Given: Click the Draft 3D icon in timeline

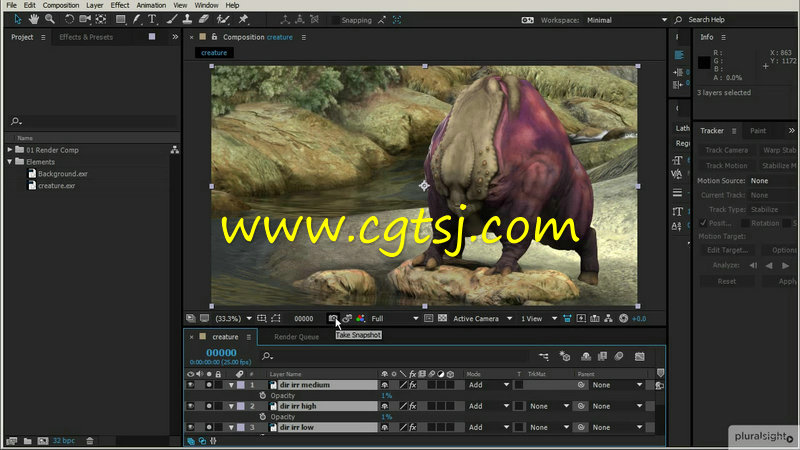Looking at the screenshot, I should (x=564, y=356).
